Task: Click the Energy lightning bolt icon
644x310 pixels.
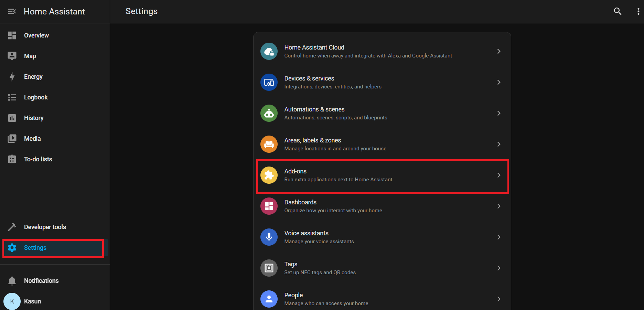Action: pos(12,77)
